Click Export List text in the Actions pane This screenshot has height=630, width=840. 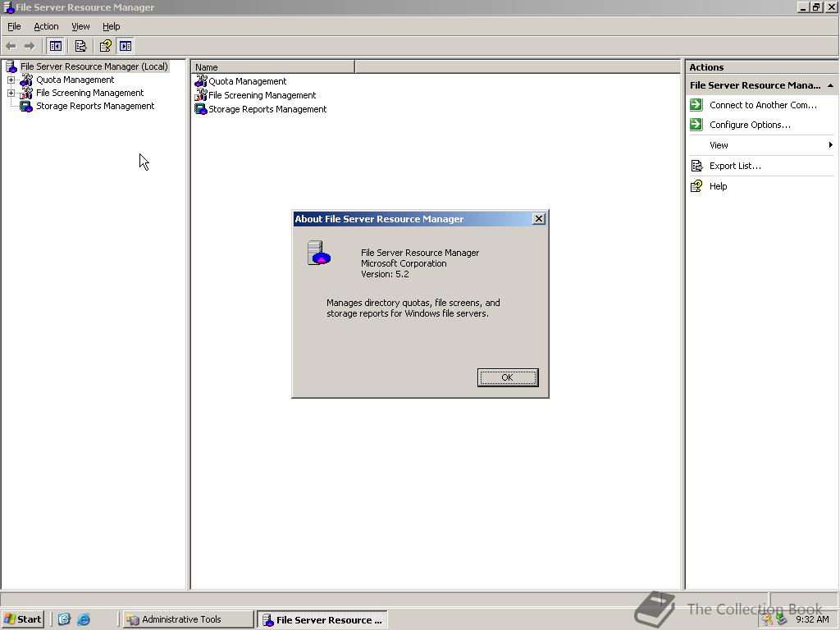(735, 166)
